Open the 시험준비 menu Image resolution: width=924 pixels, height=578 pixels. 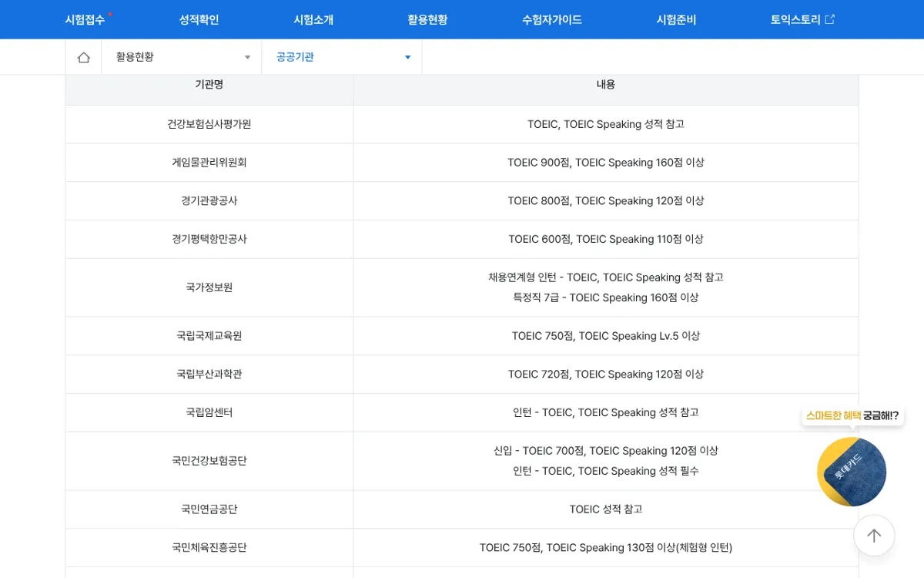click(676, 19)
